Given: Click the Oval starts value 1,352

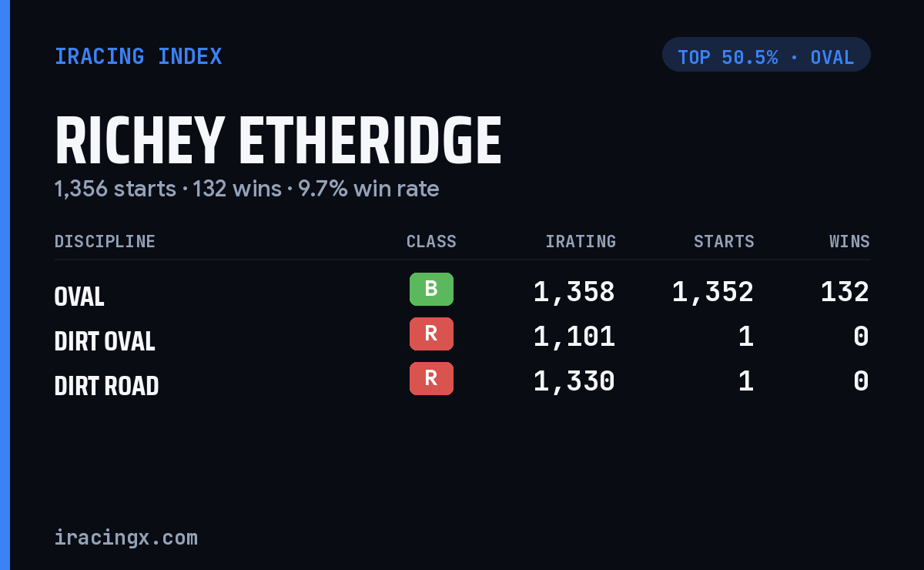Looking at the screenshot, I should (713, 292).
